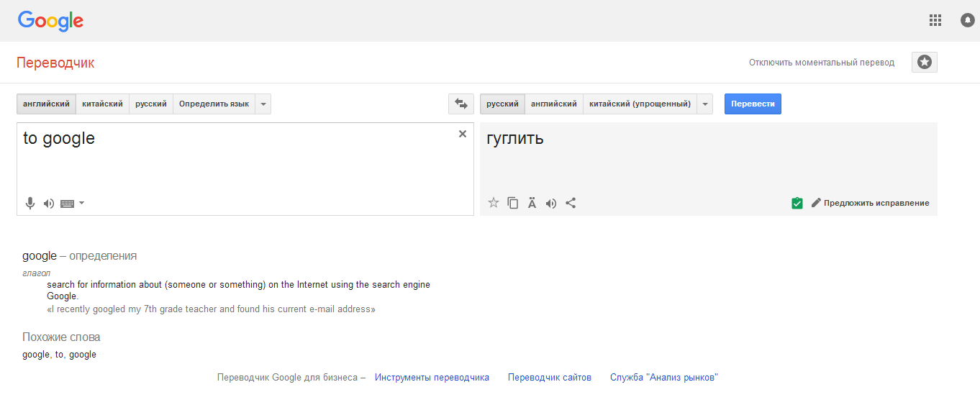Expand the target language dropdown arrow
980x405 pixels.
[x=705, y=104]
